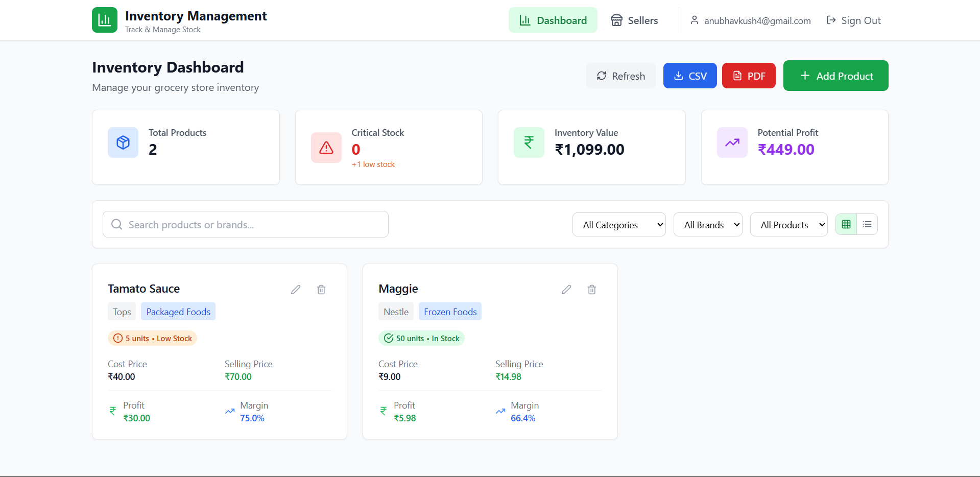
Task: Expand the All Brands filter
Action: (x=708, y=225)
